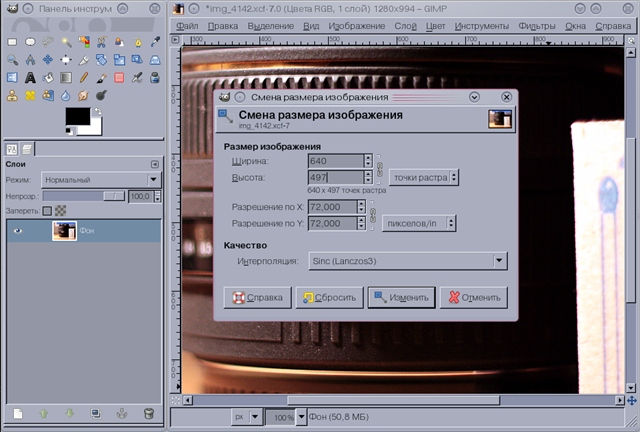Screen dimensions: 640x432
Task: Create a new layer in Layers panel
Action: [x=17, y=412]
